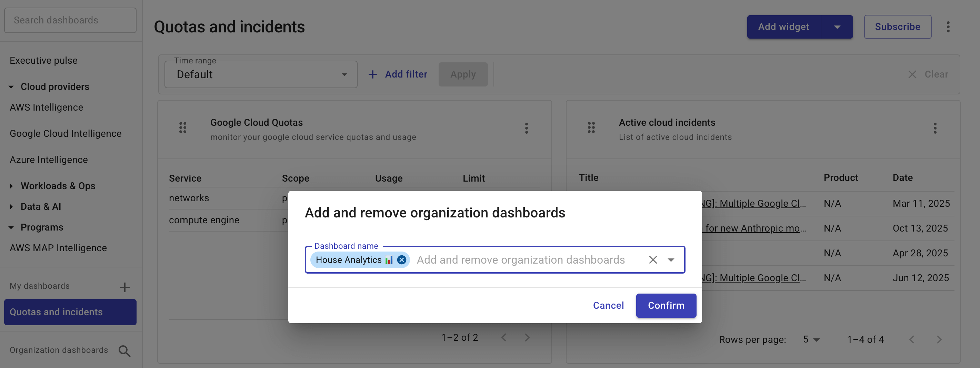Viewport: 980px width, 368px height.
Task: Open the AWS Intelligence dashboard
Action: (47, 108)
